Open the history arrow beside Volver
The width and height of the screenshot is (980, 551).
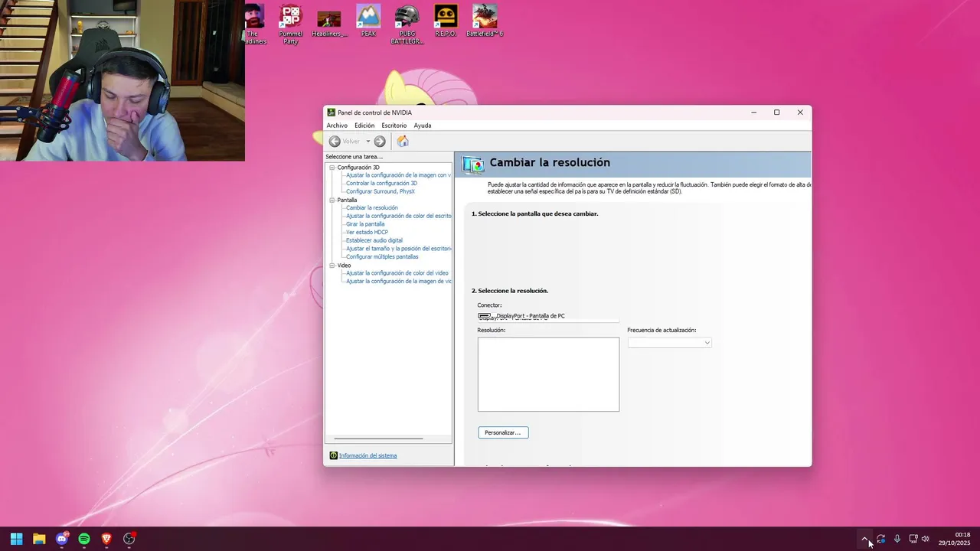point(367,142)
